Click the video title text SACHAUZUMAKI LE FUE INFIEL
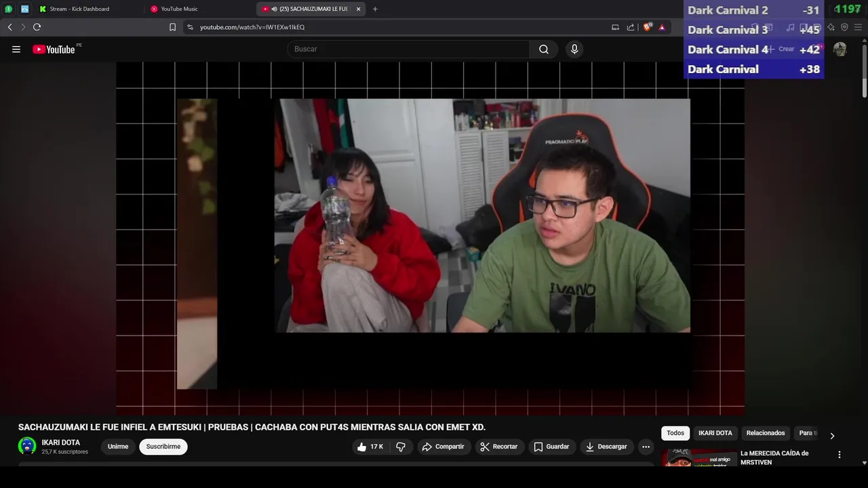The image size is (868, 488). tap(252, 427)
